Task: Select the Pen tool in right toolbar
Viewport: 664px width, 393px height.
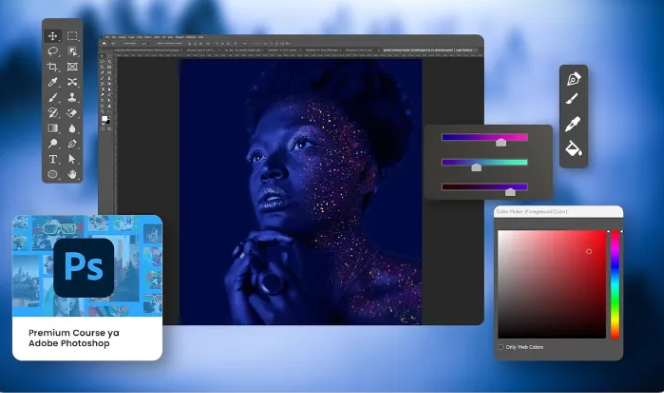Action: (x=574, y=79)
